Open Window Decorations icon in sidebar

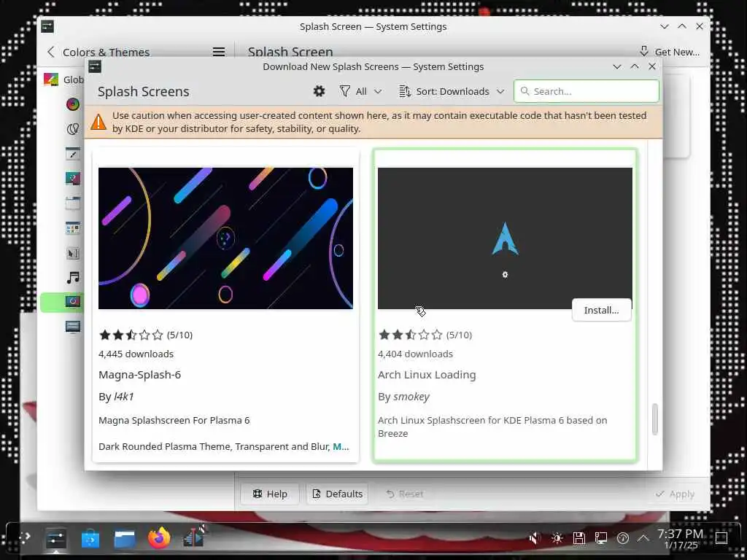(73, 203)
